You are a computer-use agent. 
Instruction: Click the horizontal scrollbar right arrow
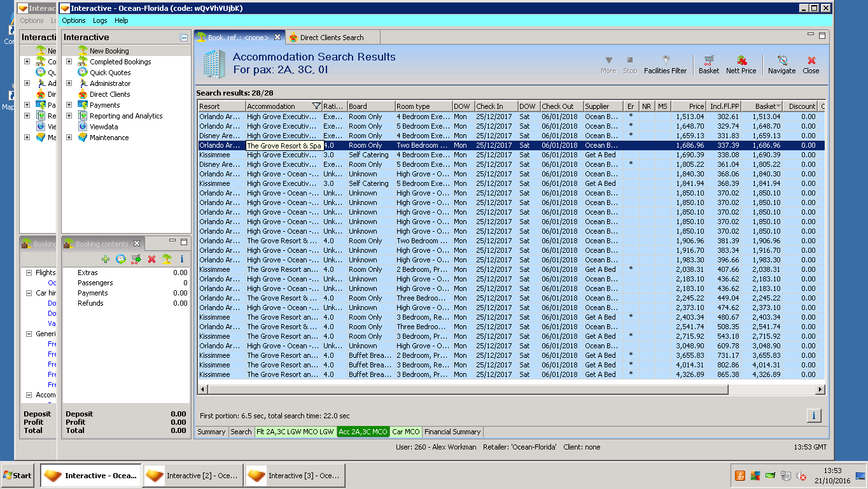pos(820,389)
